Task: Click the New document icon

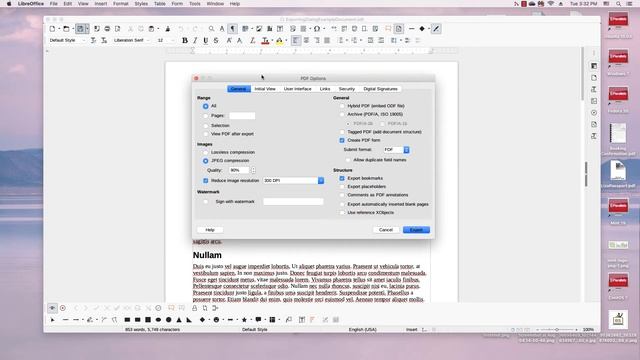Action: (x=52, y=29)
